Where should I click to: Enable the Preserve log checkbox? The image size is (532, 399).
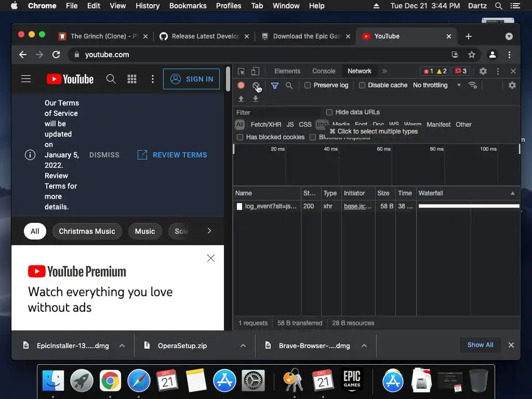pos(308,86)
